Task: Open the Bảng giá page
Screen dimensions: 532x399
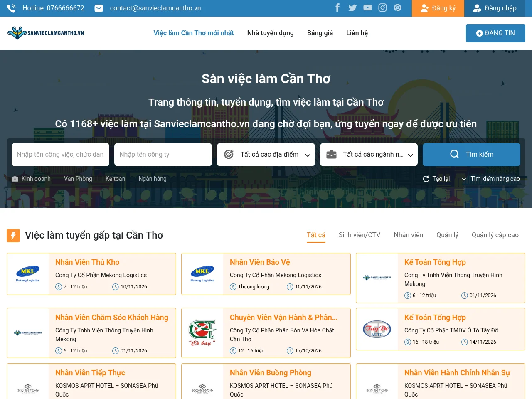Action: [x=320, y=33]
